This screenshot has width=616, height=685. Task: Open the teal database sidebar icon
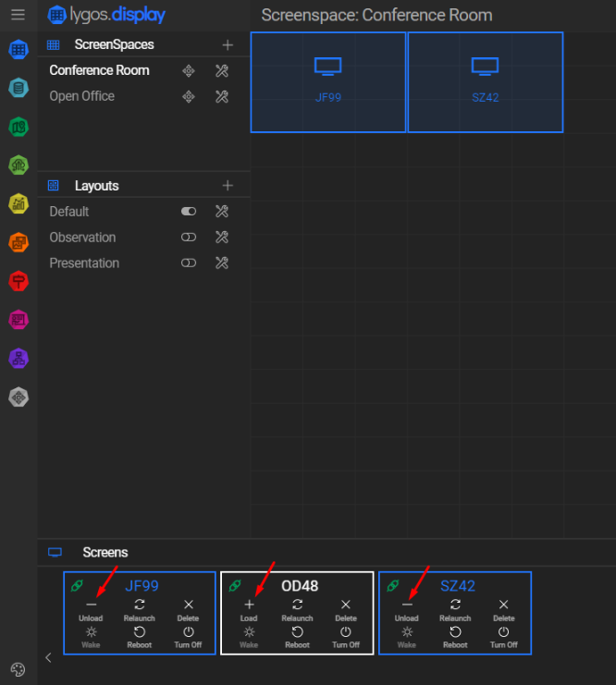(x=18, y=88)
